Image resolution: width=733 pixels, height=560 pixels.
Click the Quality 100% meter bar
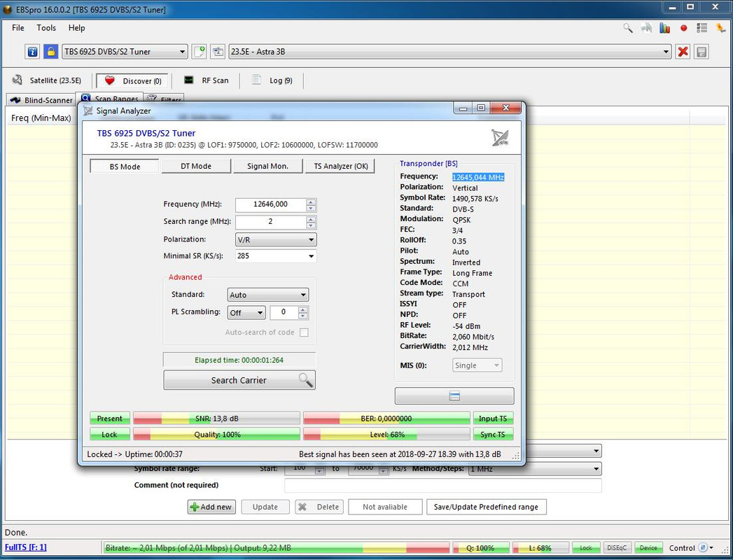[x=217, y=434]
